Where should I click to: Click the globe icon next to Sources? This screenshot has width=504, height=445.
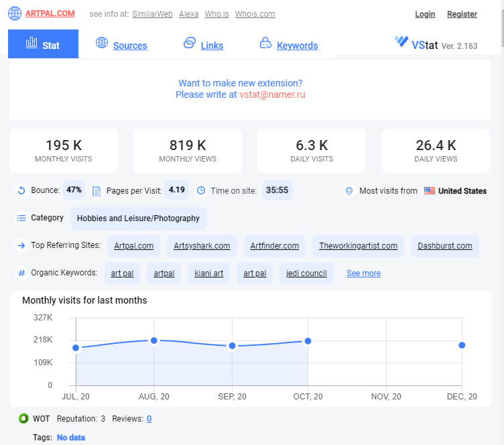pos(102,42)
